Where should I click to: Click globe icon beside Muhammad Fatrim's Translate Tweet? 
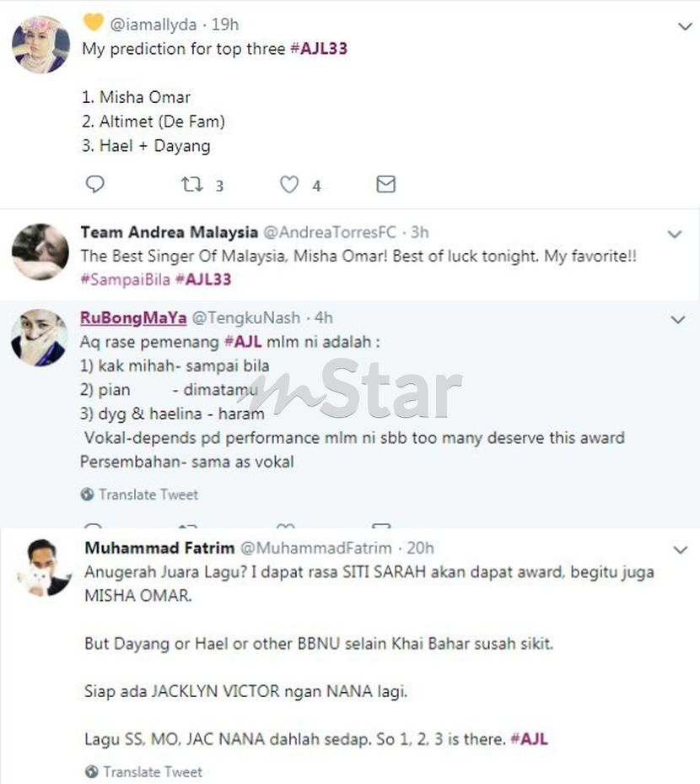tap(91, 771)
